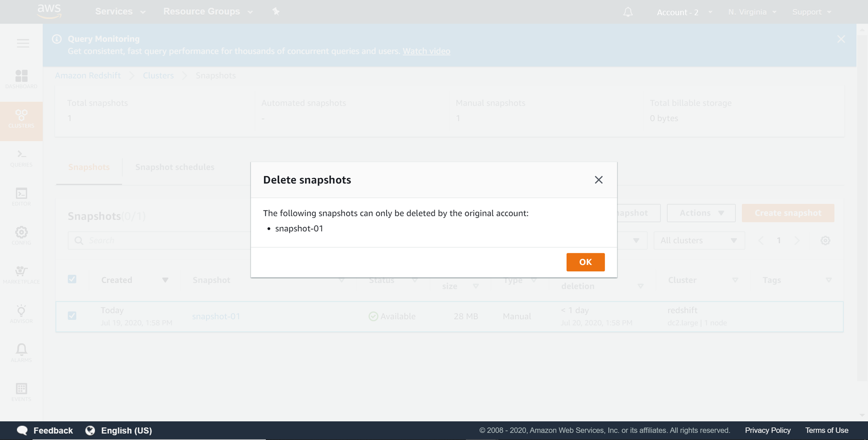Click the Feedback link
The image size is (868, 440).
tap(53, 430)
